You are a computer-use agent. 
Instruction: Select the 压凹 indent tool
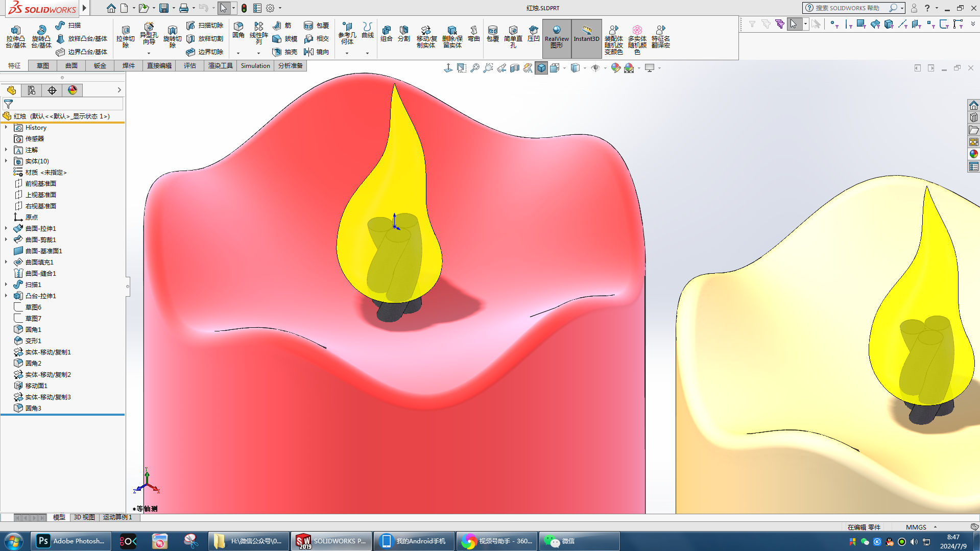534,34
